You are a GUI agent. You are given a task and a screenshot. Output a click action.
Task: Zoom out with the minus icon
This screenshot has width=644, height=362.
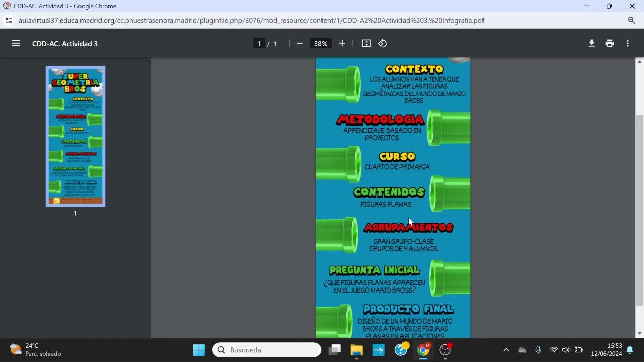(x=300, y=44)
